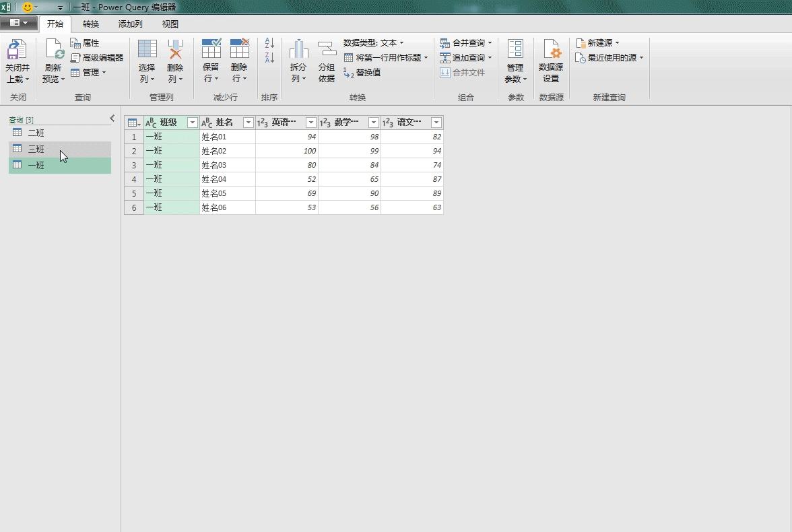792x532 pixels.
Task: Open the 数据源设置 data source settings
Action: pos(551,51)
